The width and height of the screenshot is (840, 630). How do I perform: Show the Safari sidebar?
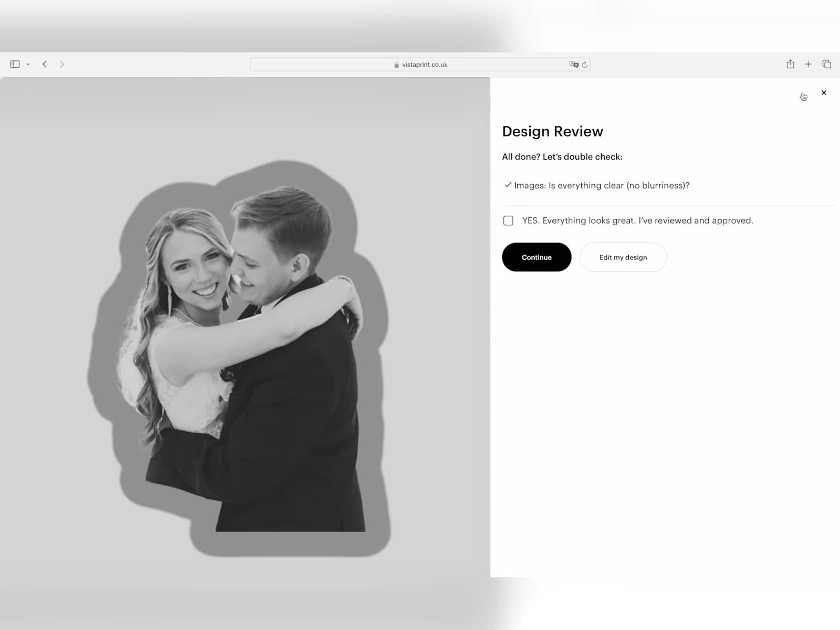pyautogui.click(x=15, y=64)
